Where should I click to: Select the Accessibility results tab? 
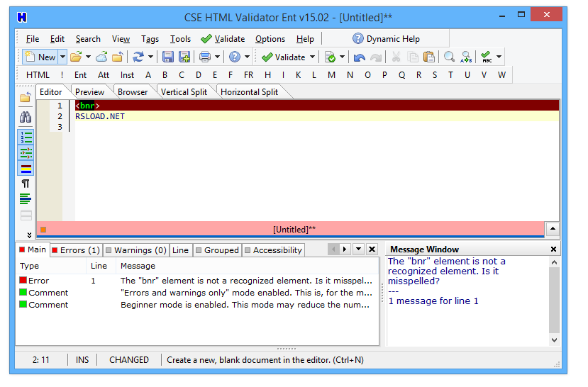273,250
